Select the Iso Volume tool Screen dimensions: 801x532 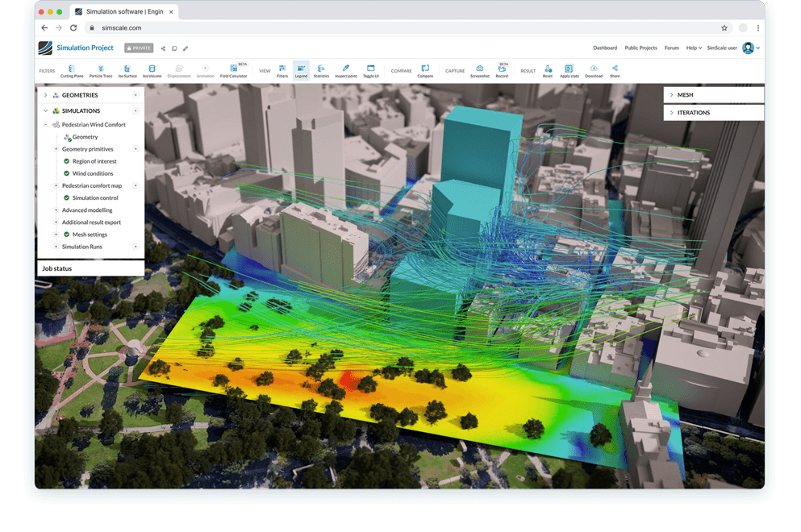coord(152,70)
